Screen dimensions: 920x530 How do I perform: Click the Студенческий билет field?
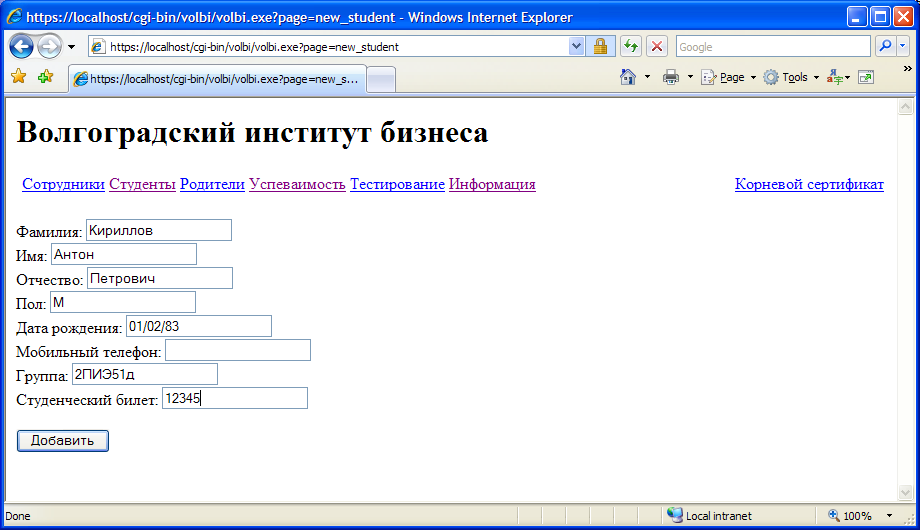[x=235, y=399]
